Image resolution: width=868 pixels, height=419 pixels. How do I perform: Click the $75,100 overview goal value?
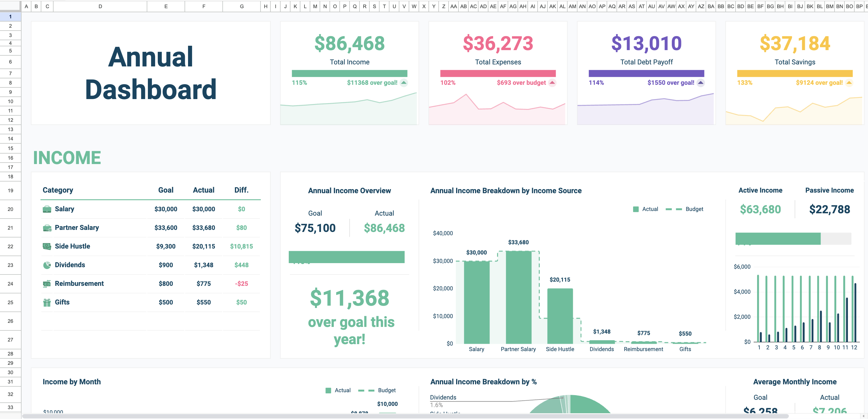(315, 228)
